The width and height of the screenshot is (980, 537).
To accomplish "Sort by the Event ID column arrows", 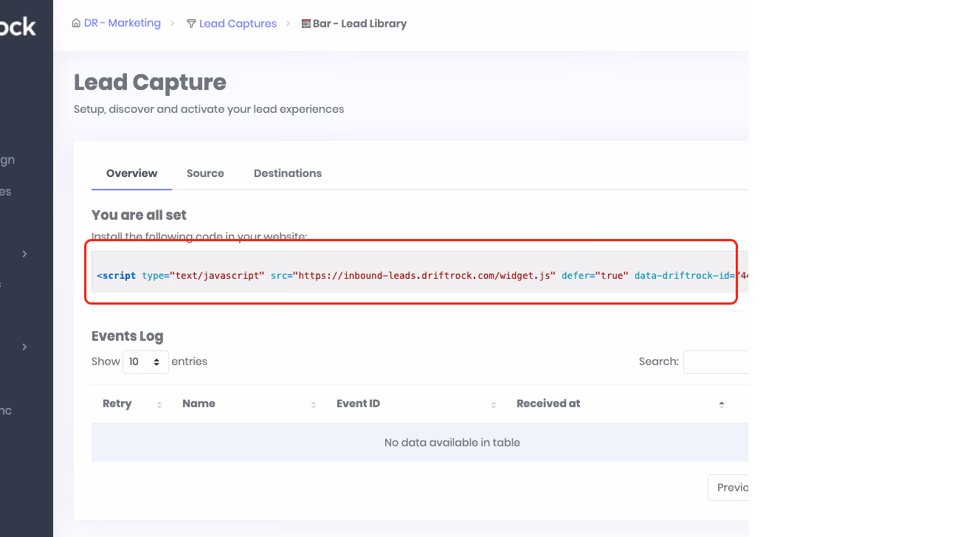I will click(494, 404).
